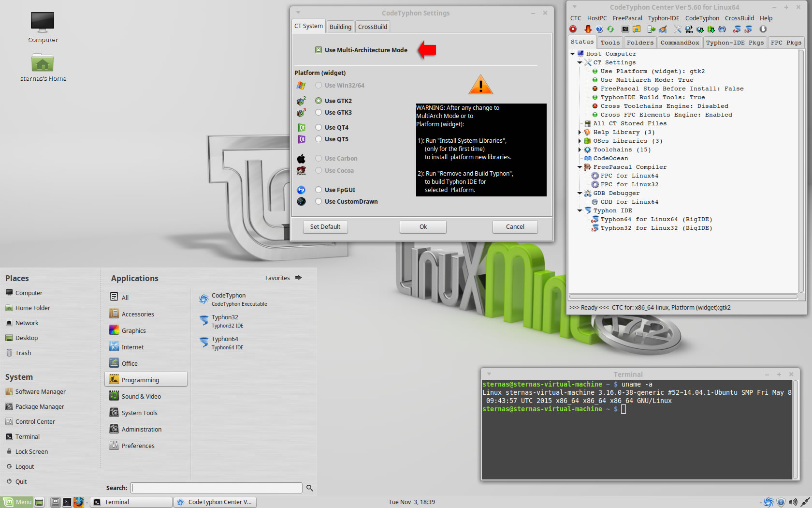Click the Ok button in settings dialog
Image resolution: width=812 pixels, height=508 pixels.
tap(423, 226)
